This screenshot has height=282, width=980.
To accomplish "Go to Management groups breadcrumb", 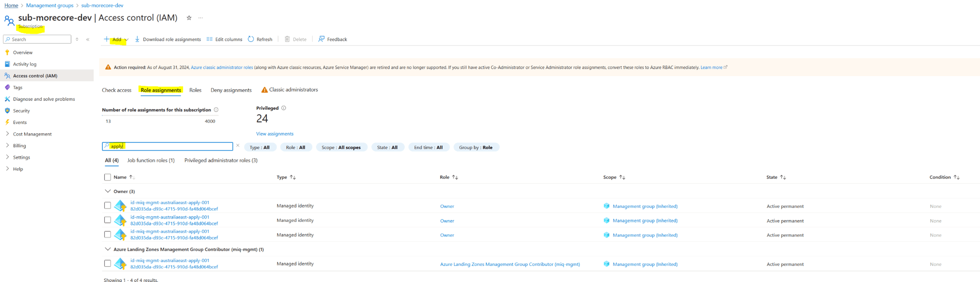I will (x=50, y=5).
